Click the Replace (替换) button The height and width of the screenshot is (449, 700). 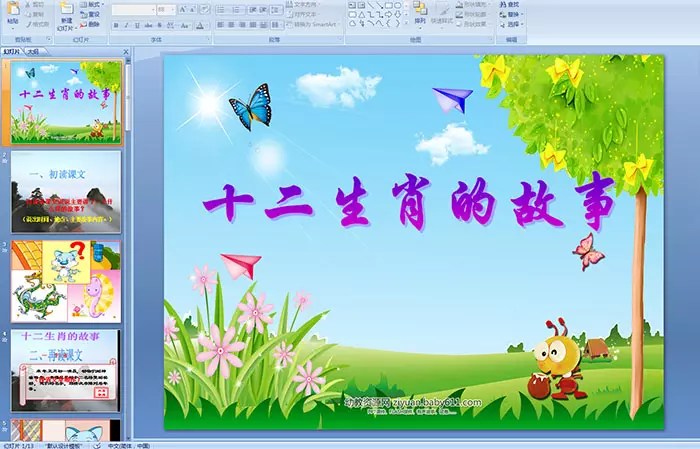[x=511, y=14]
